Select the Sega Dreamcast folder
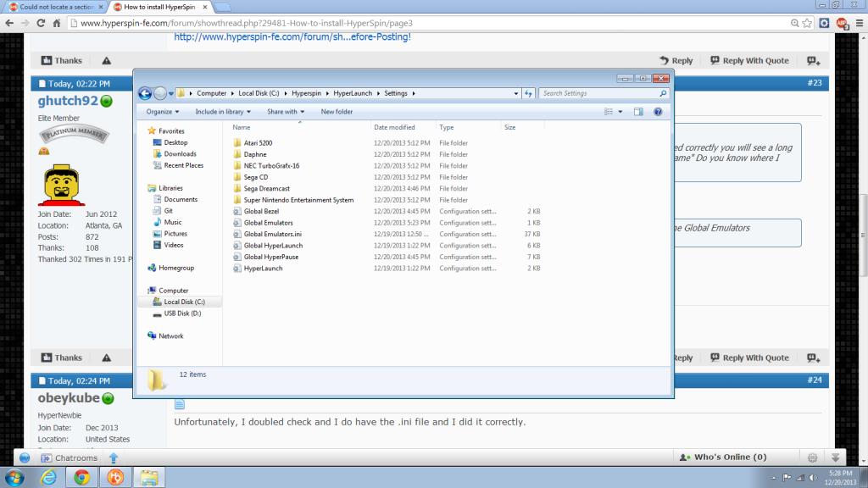 pyautogui.click(x=267, y=189)
